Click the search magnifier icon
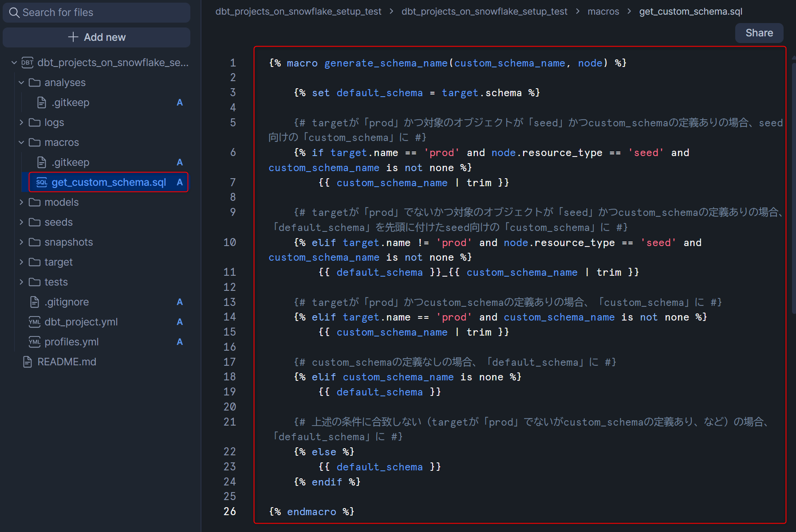The width and height of the screenshot is (796, 532). coord(14,12)
